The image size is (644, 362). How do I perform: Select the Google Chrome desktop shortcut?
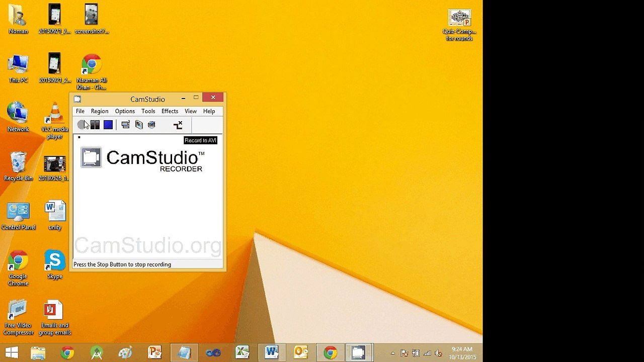(x=18, y=268)
